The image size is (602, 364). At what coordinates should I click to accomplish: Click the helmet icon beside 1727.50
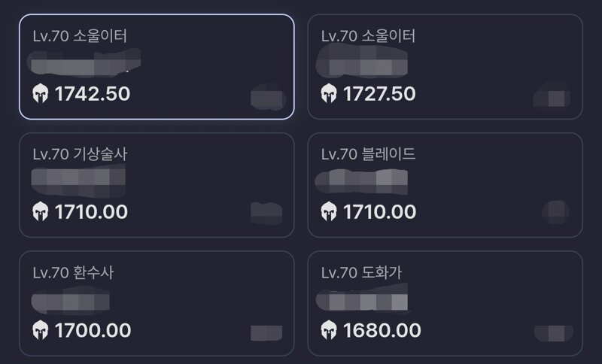[329, 94]
